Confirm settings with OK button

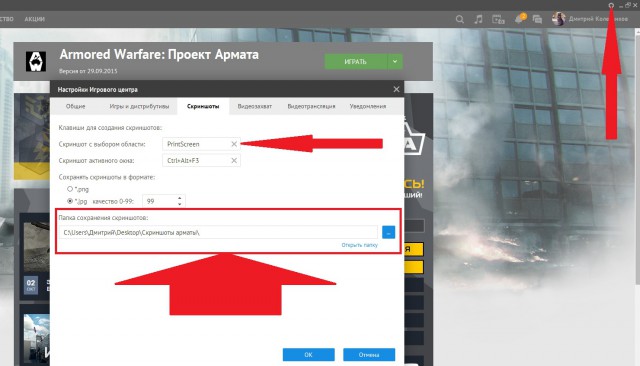[309, 355]
